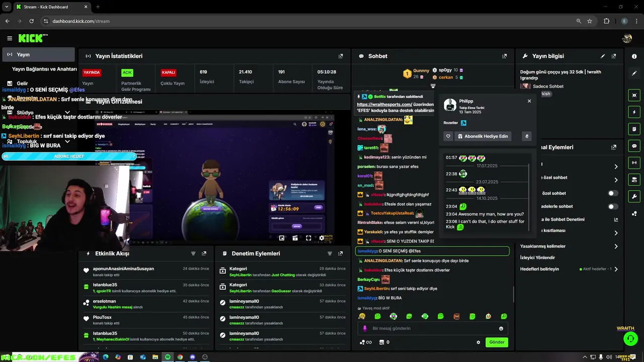Viewport: 644px width, 362px height.
Task: Edit stream info with the pencil in Yayın bilgisi
Action: (x=603, y=56)
